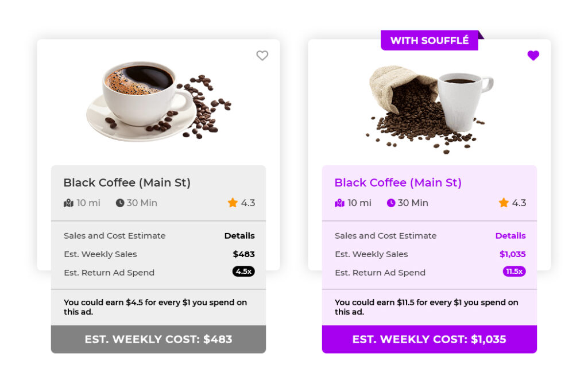Click orange star rating on gray card
This screenshot has height=392, width=588.
(233, 203)
